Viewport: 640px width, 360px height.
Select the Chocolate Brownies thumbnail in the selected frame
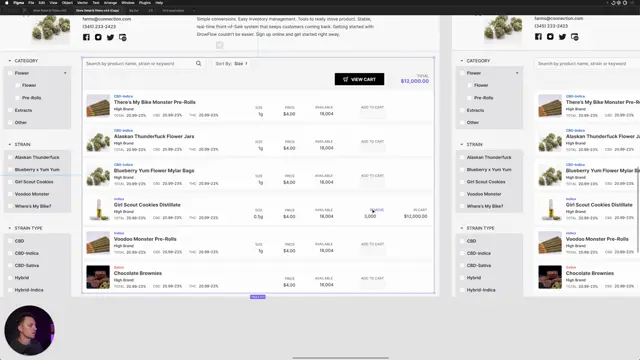[98, 277]
